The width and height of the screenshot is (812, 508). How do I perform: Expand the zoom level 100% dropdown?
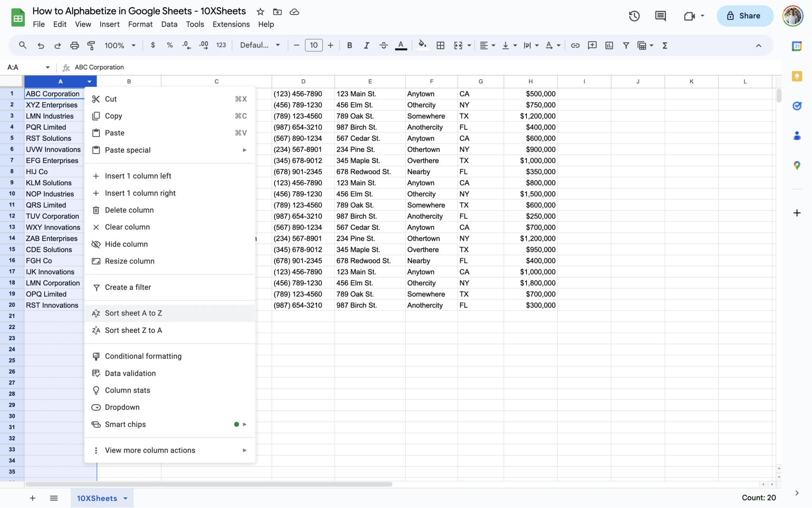coord(120,45)
